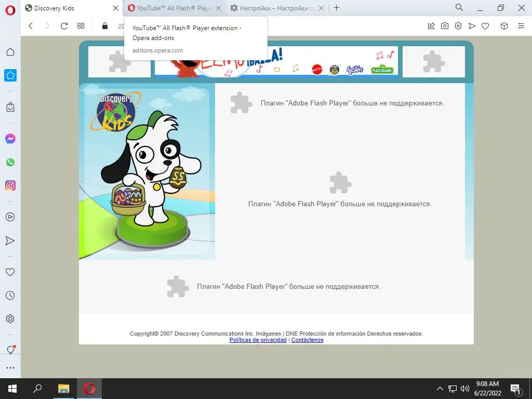Open sidebar Player icon
Screen dimensions: 532x399
tap(10, 217)
